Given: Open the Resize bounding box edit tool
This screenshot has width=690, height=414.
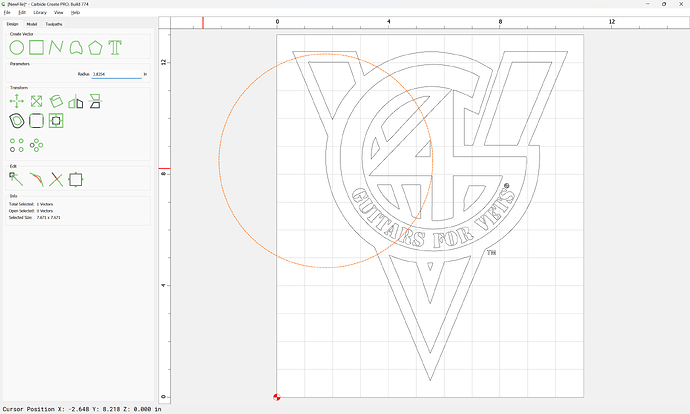Looking at the screenshot, I should 76,179.
